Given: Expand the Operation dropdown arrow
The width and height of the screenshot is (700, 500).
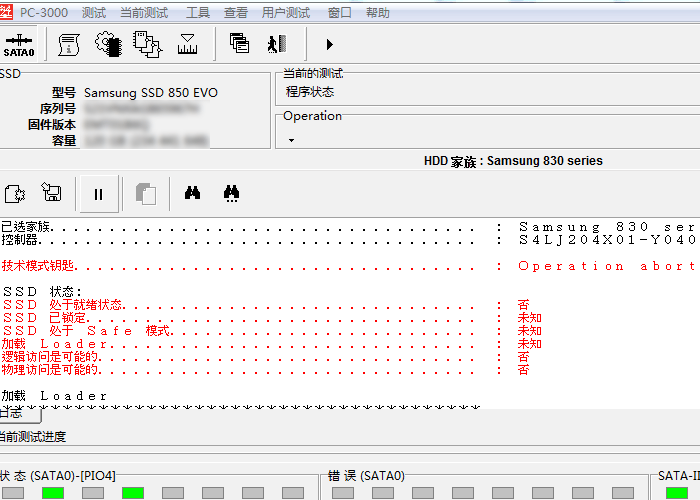Looking at the screenshot, I should pos(292,140).
